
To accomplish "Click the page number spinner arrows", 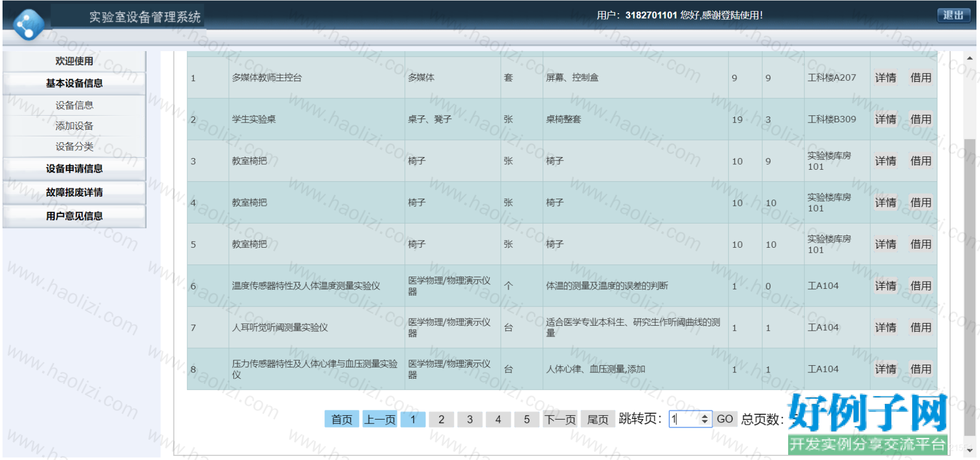I will coord(704,419).
